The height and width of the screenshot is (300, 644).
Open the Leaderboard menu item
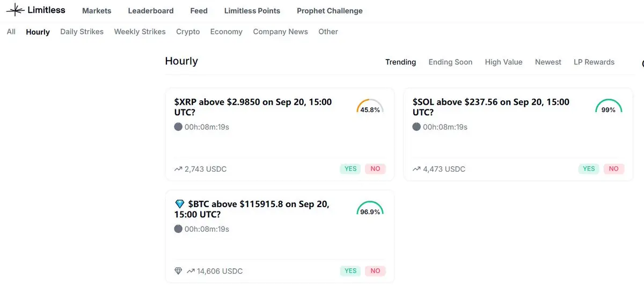(x=151, y=11)
